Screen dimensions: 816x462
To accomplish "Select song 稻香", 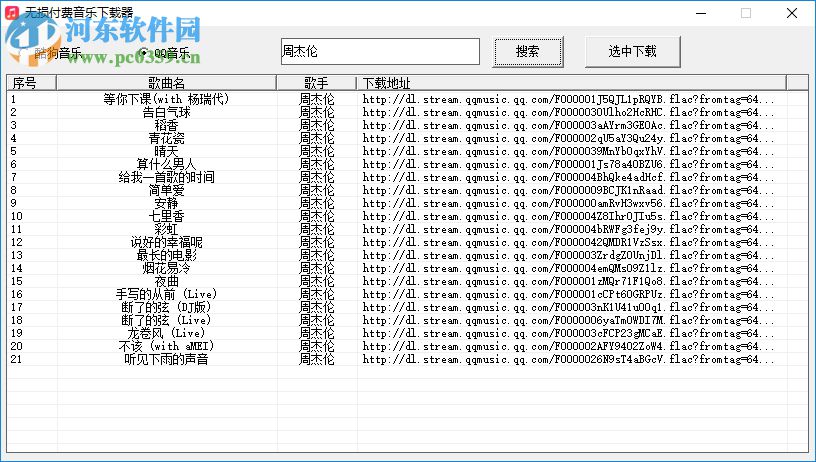I will (166, 125).
